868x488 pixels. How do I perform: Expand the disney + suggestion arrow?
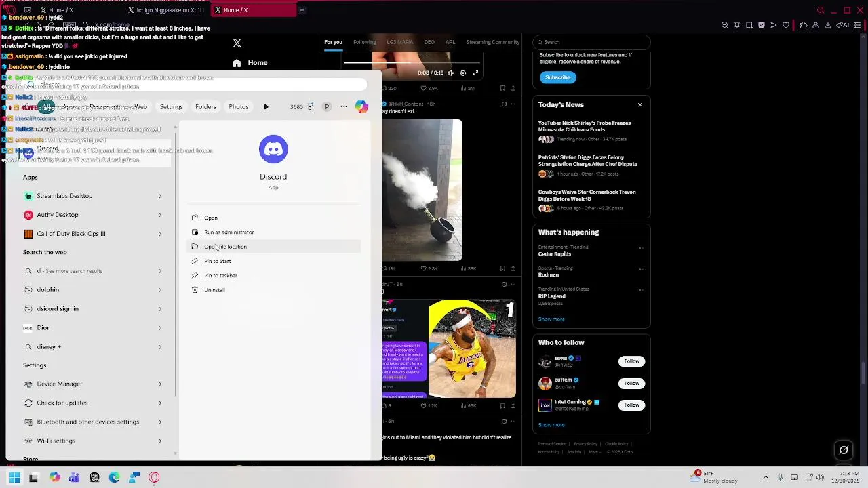tap(160, 347)
